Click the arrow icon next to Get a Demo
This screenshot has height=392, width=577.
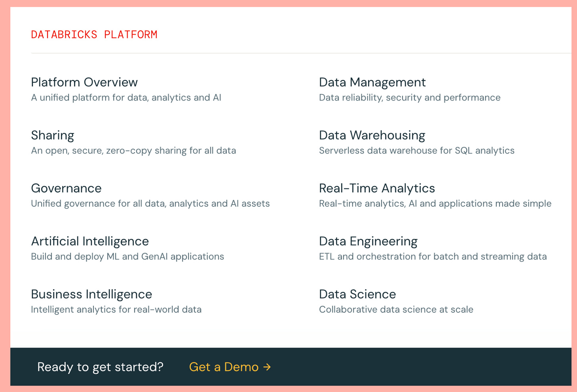point(267,367)
